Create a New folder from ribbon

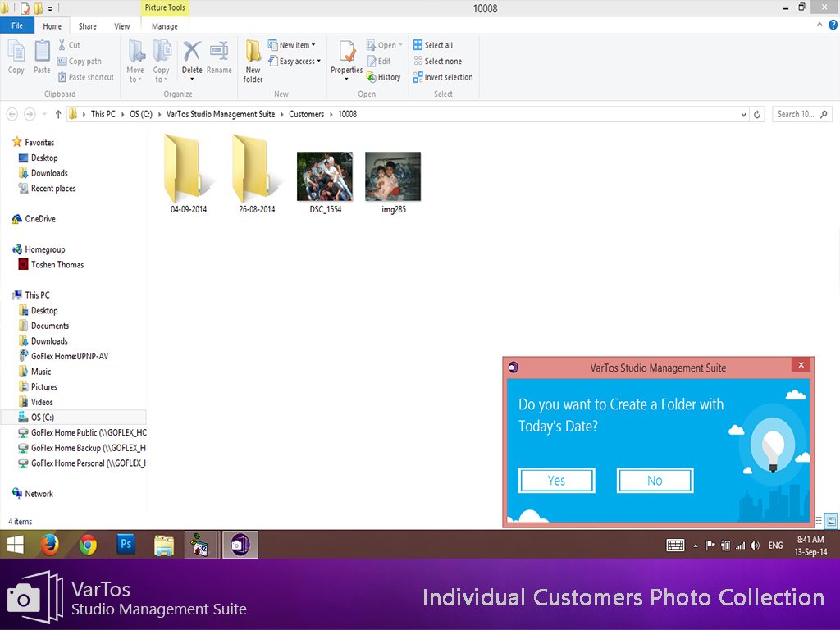tap(253, 61)
